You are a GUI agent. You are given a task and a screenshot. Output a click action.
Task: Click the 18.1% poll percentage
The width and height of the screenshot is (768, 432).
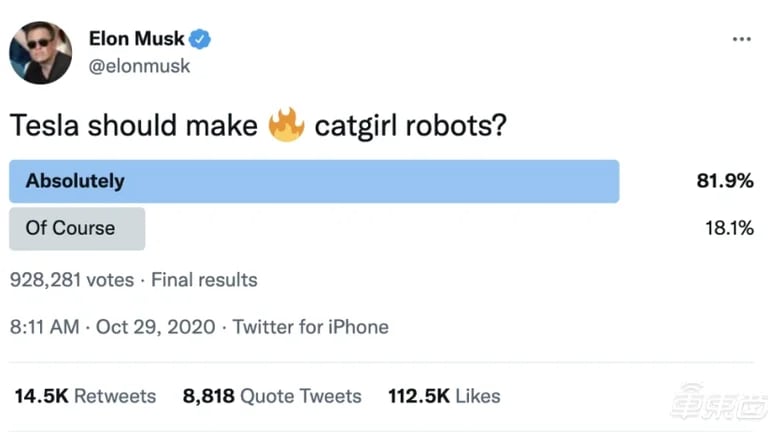point(727,228)
